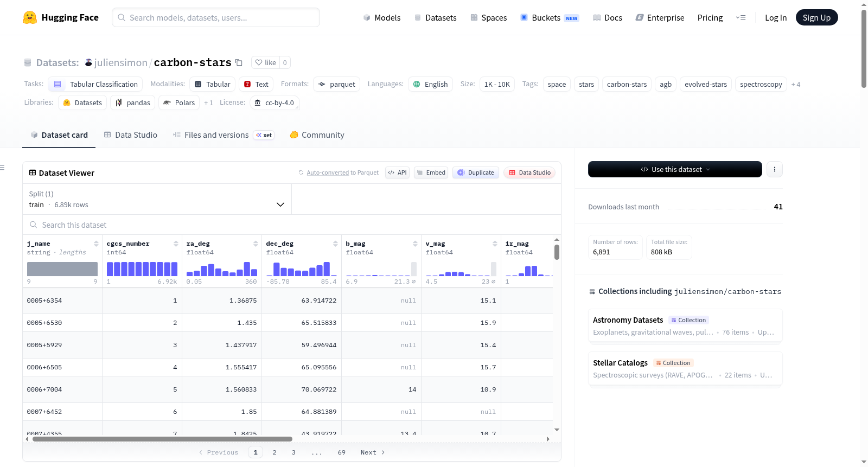Click the juliensimon user link
This screenshot has width=868, height=467.
pyautogui.click(x=120, y=62)
